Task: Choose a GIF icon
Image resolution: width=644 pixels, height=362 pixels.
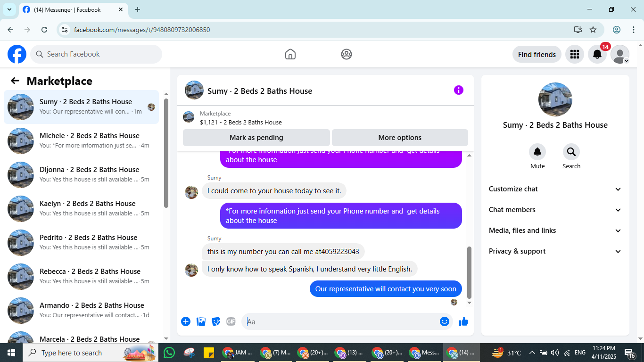Action: [231, 321]
